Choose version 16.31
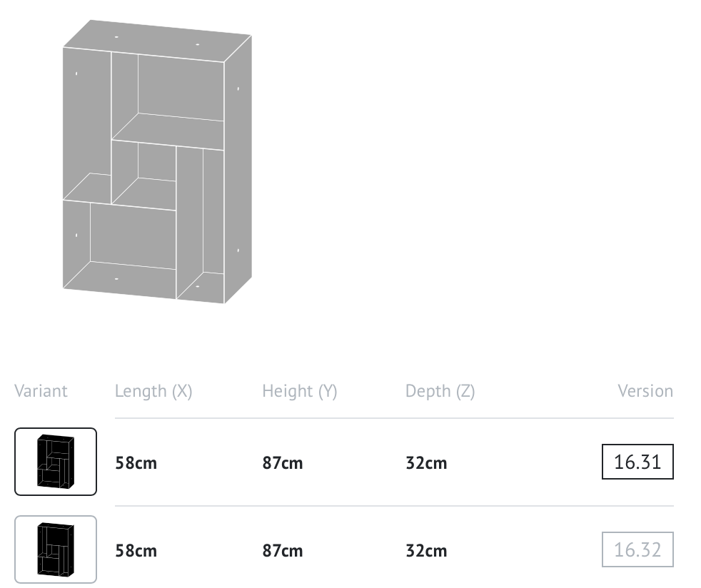Viewport: 701px width, 588px height. (x=637, y=462)
